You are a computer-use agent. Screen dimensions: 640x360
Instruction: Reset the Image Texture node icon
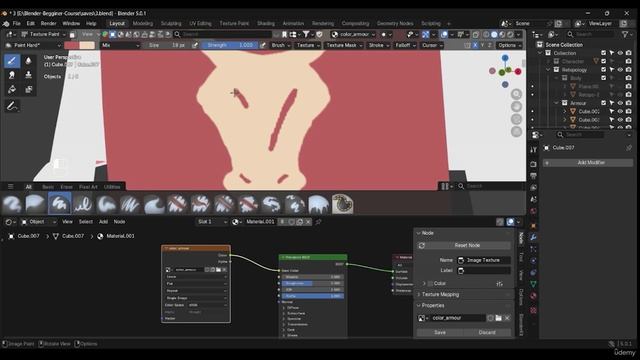(x=422, y=245)
